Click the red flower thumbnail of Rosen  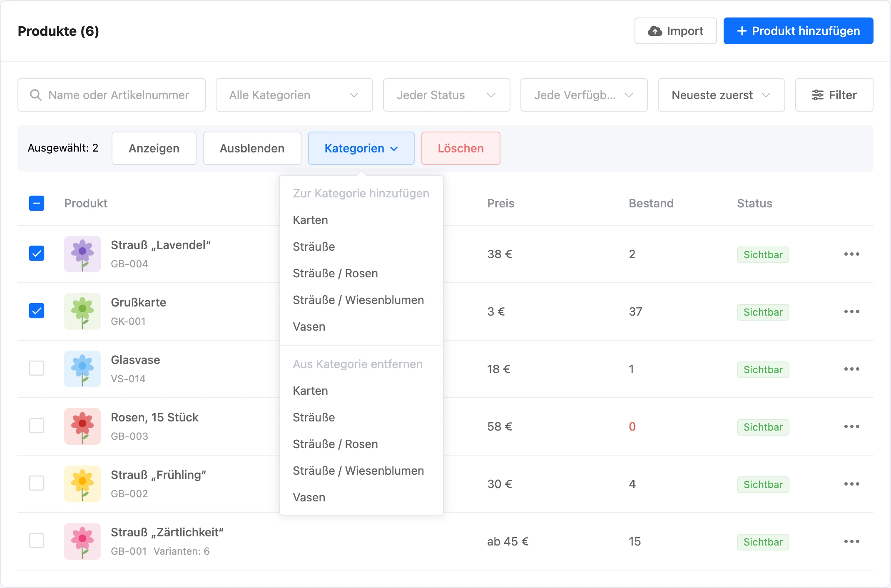click(x=82, y=426)
